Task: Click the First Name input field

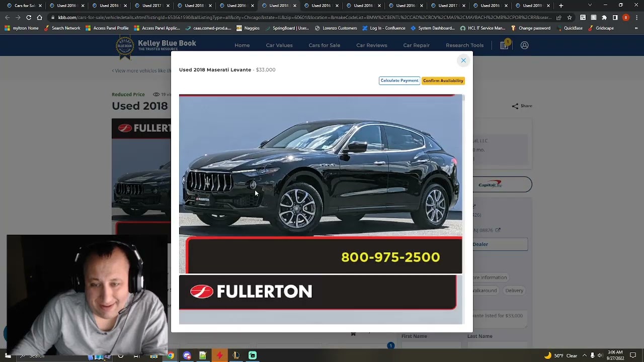Action: click(431, 345)
